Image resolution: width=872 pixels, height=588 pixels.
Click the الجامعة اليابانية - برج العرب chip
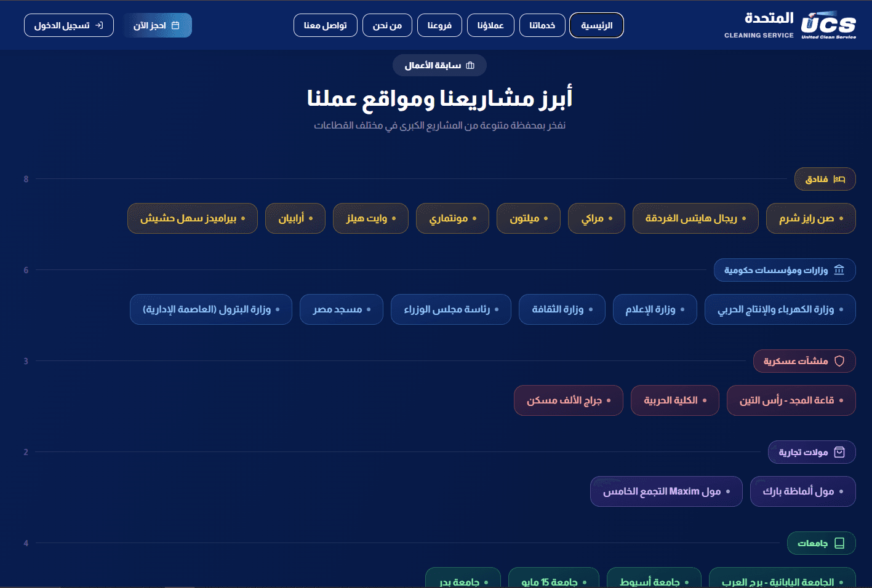point(782,579)
